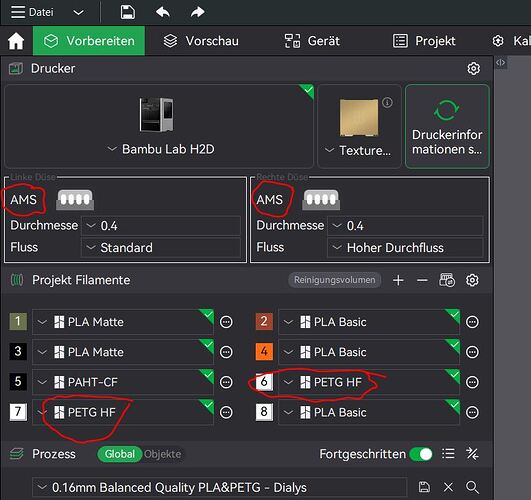This screenshot has width=531, height=500.
Task: Click the Druckerinformationen sync button
Action: pos(447,126)
